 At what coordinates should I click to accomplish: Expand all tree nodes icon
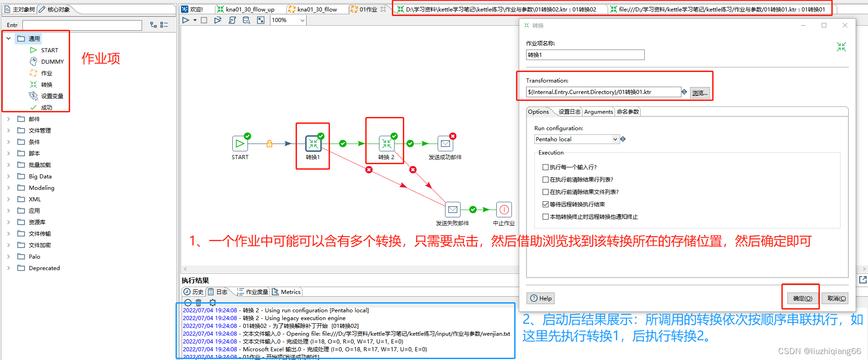154,25
